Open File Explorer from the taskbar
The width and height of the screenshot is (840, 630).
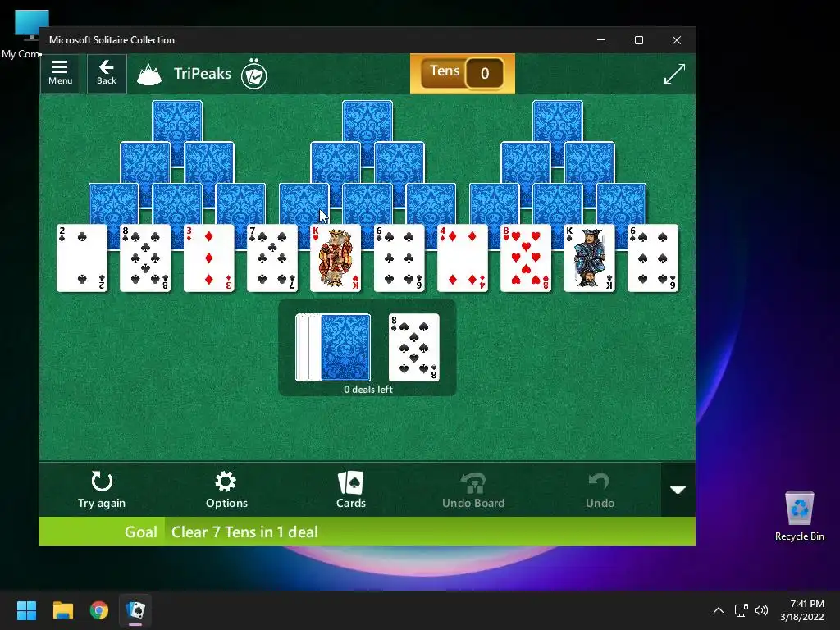click(x=62, y=610)
